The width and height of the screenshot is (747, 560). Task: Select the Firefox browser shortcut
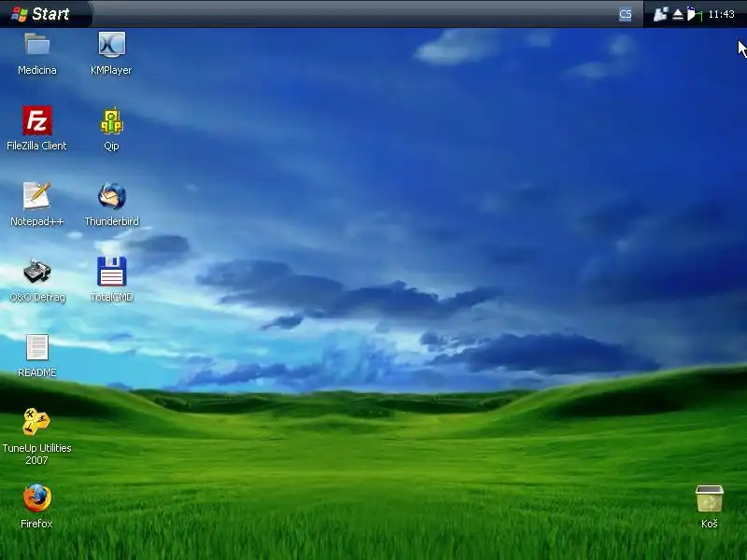click(x=37, y=498)
